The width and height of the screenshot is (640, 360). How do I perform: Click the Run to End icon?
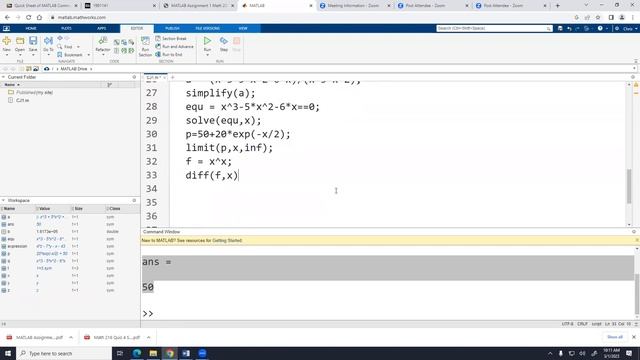(x=158, y=54)
